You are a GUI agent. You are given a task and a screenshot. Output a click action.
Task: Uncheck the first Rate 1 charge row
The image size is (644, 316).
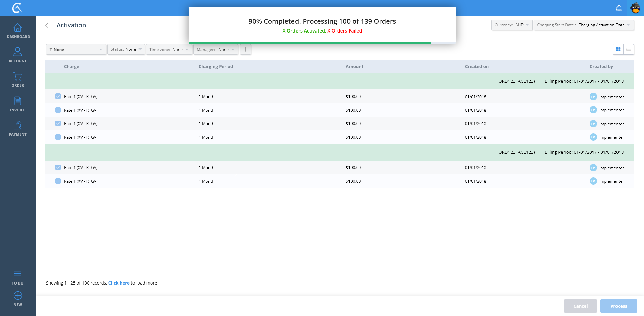(58, 97)
